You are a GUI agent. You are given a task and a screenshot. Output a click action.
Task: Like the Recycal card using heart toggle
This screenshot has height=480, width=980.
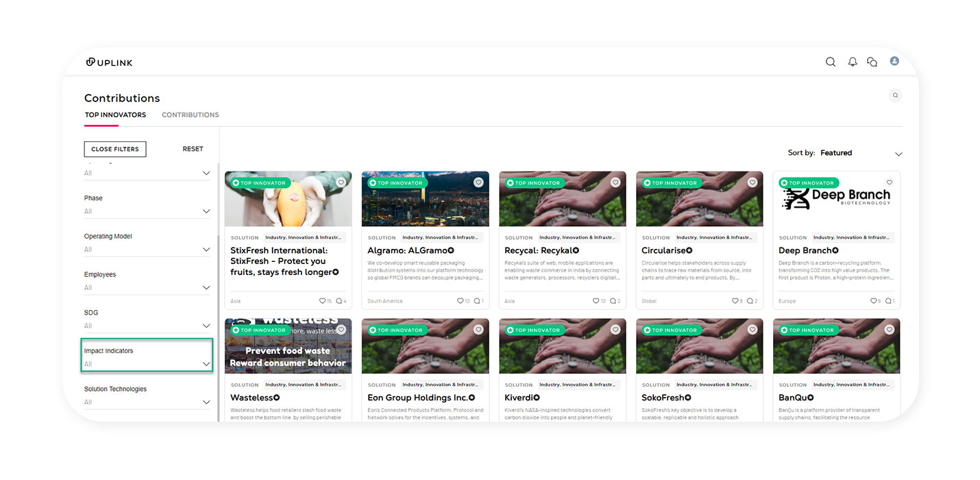[x=615, y=182]
